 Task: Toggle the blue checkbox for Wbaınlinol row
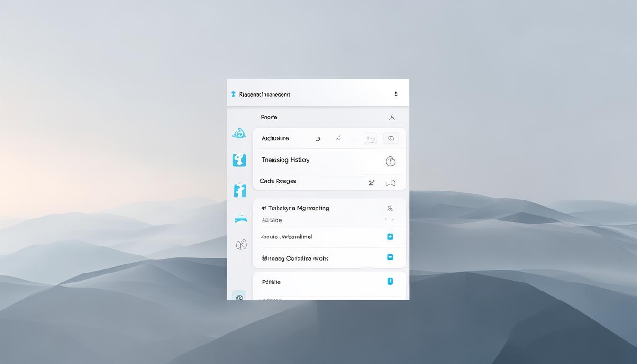click(x=390, y=237)
